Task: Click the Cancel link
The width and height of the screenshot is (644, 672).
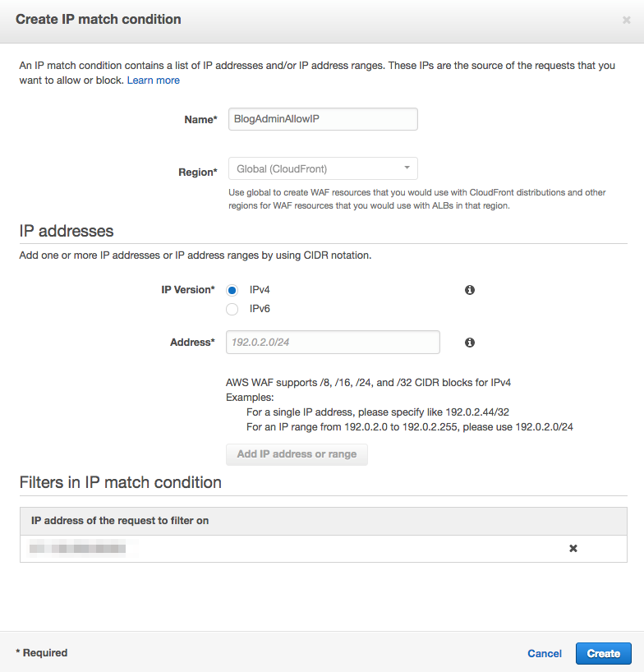Action: pos(544,653)
